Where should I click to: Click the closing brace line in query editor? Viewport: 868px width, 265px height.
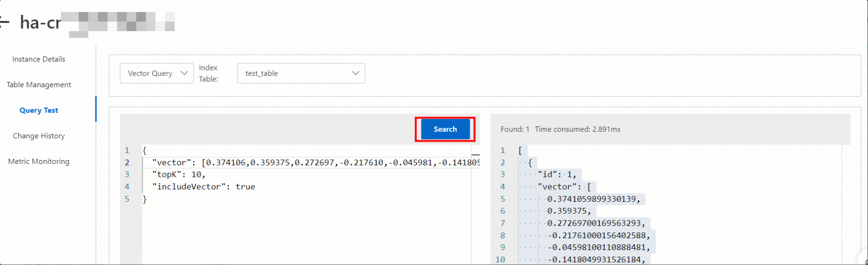pos(145,199)
